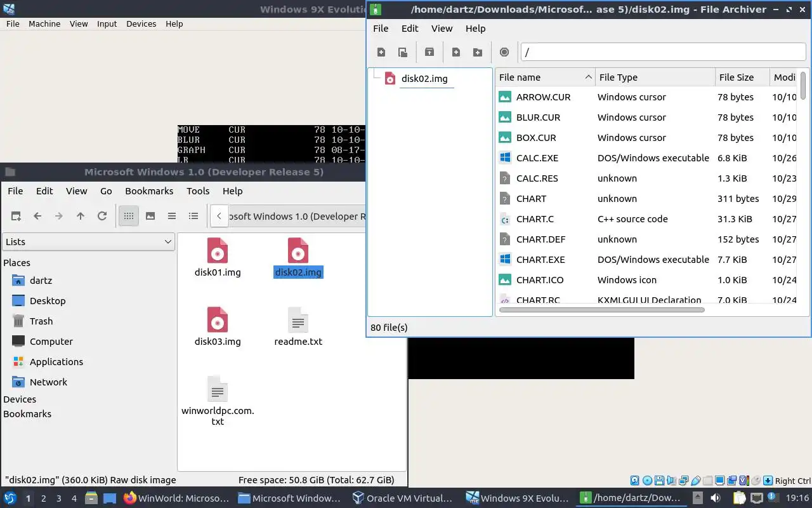Click the Add folder icon in File Archiver
This screenshot has height=508, width=812.
[478, 52]
